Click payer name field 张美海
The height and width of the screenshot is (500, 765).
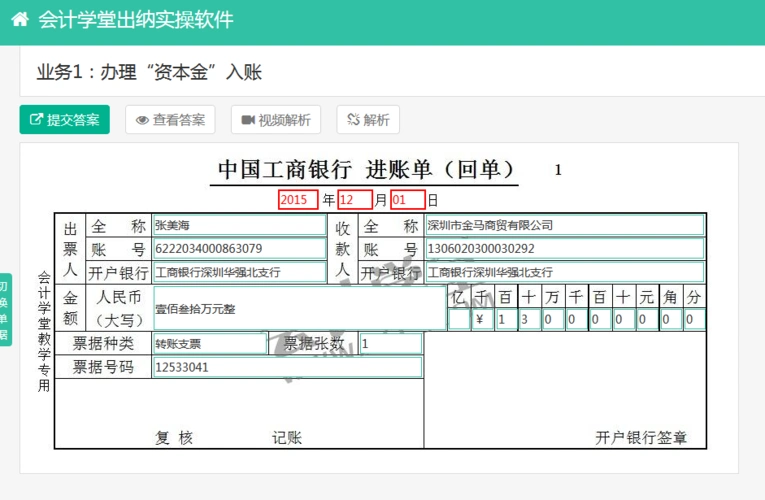tap(240, 225)
